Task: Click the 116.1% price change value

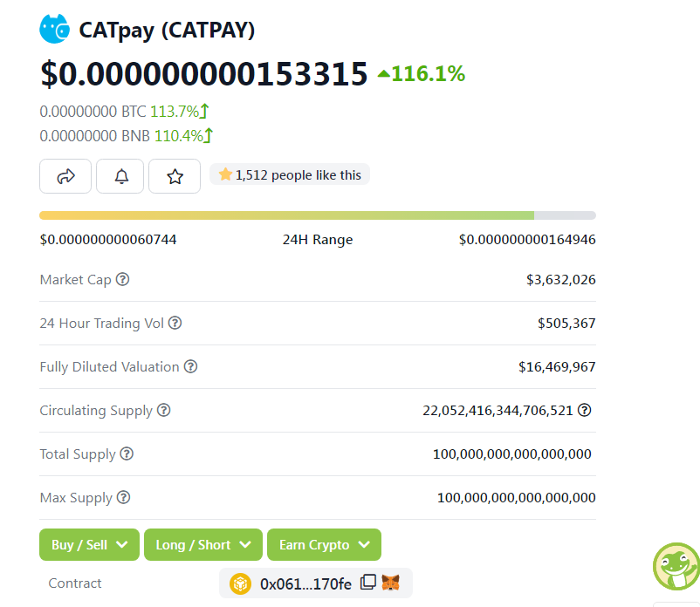Action: coord(422,73)
